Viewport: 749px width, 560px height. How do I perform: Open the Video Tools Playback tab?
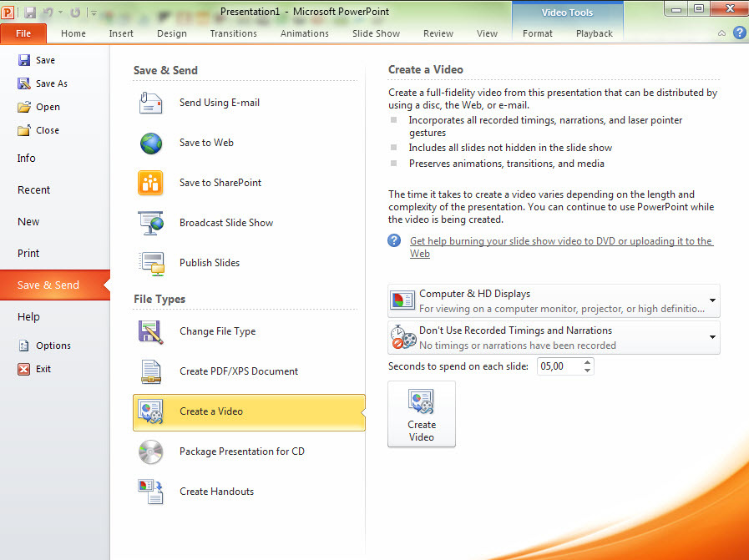[595, 33]
